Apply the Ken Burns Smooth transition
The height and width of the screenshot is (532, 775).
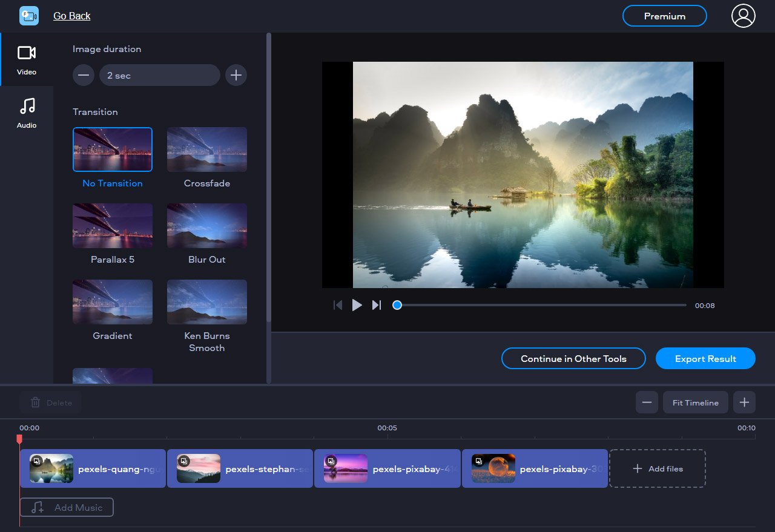(x=206, y=302)
